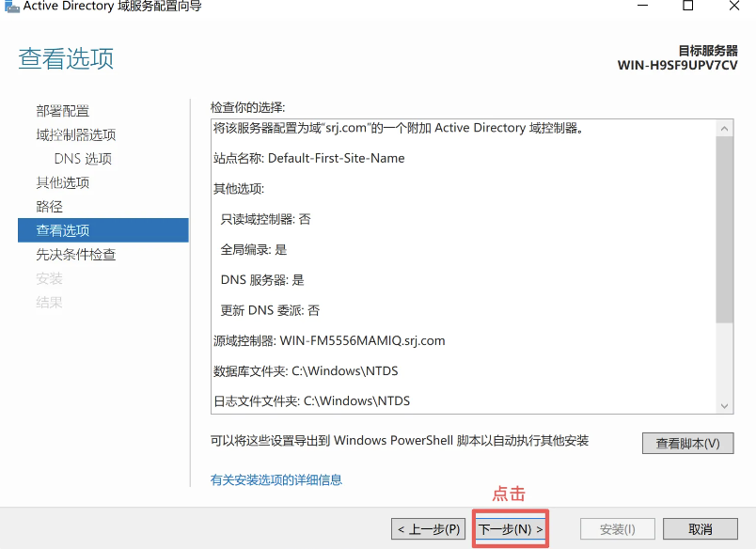
Task: Open the 有关安装选项的详细信息 link
Action: 276,479
